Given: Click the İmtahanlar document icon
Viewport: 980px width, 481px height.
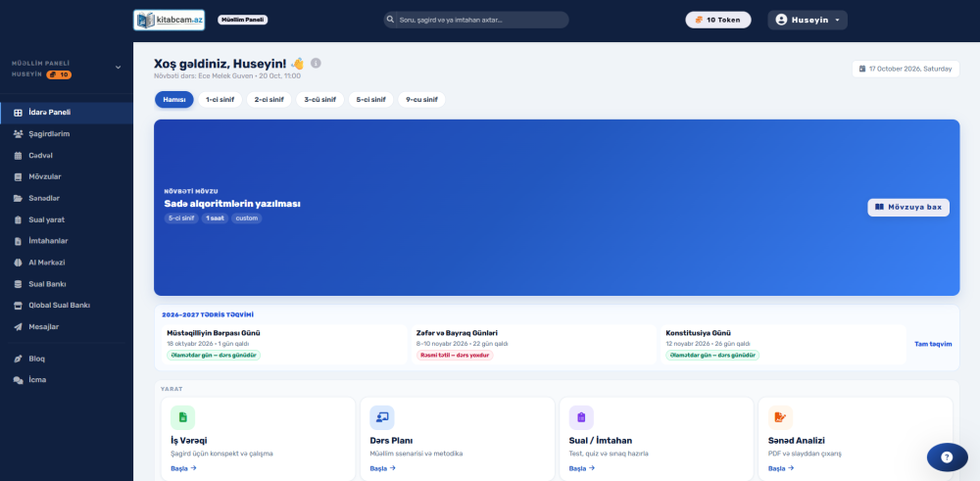Looking at the screenshot, I should [x=18, y=241].
